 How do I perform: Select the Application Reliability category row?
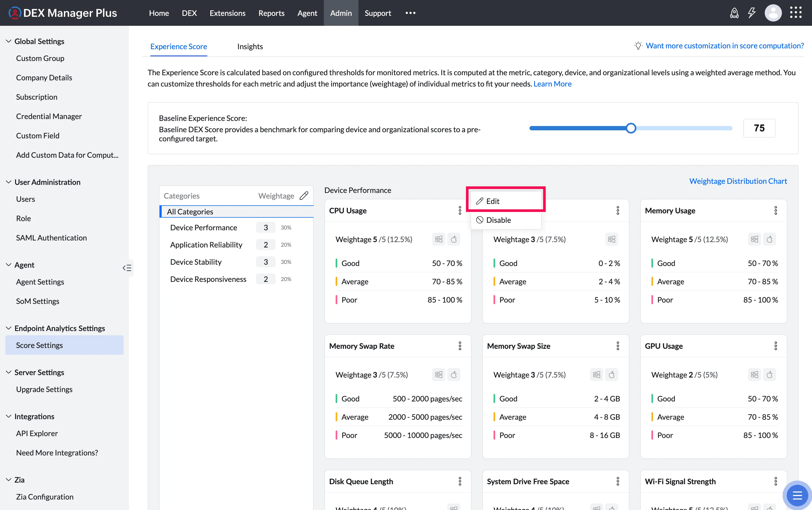(236, 245)
